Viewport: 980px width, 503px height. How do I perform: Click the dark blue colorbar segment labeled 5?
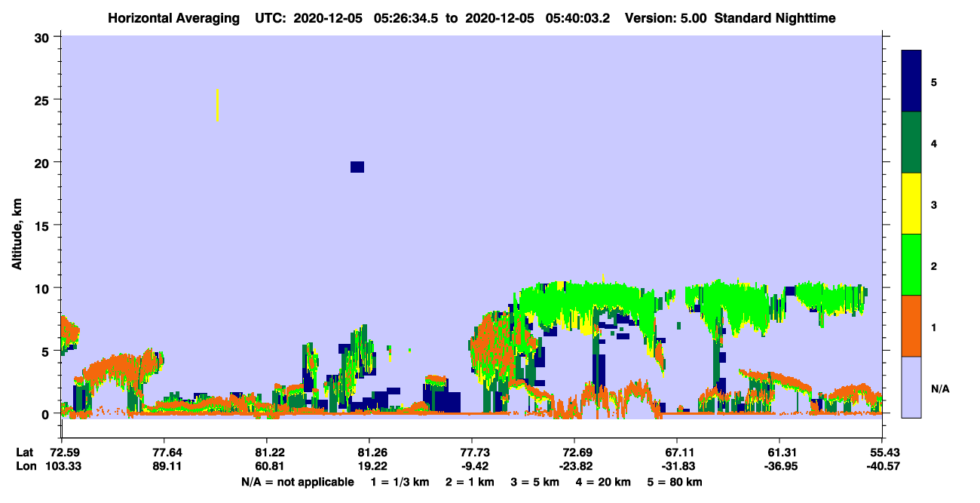click(911, 81)
